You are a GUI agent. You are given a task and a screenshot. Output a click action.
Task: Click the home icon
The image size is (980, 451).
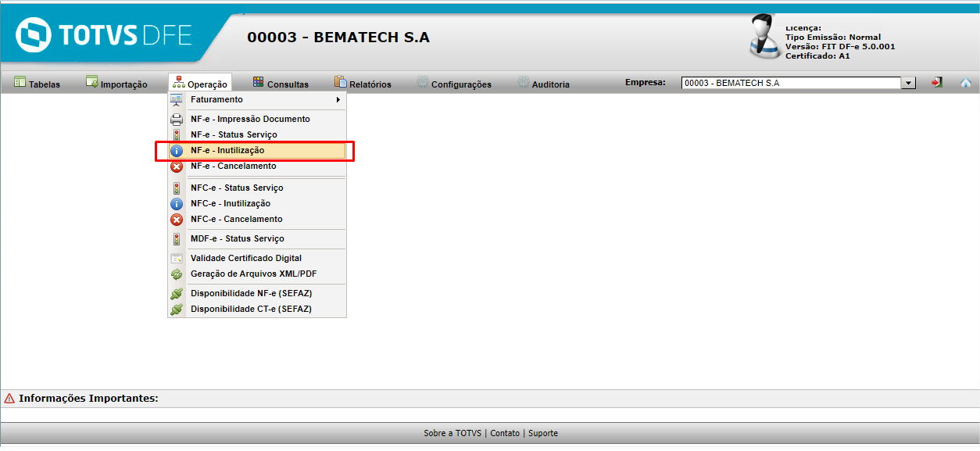(966, 82)
